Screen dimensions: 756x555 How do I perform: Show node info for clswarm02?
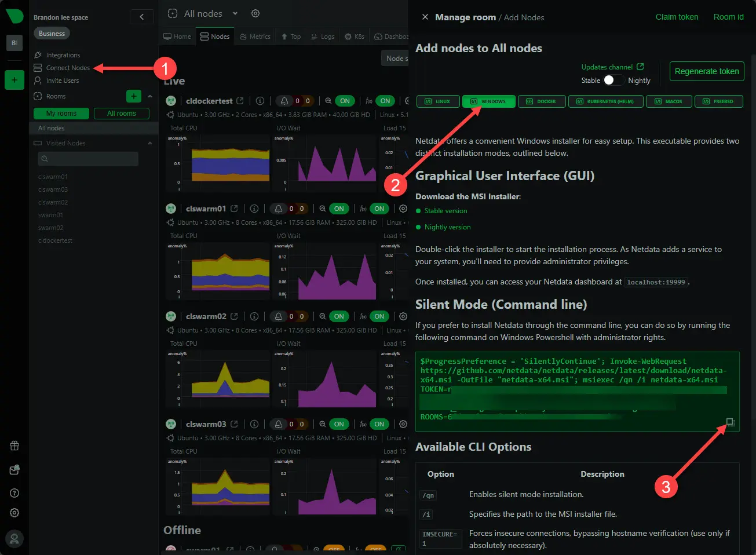coord(254,316)
